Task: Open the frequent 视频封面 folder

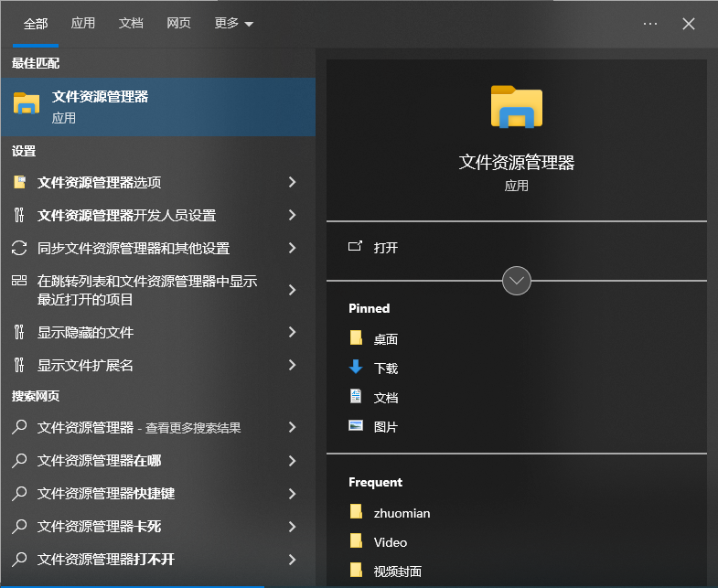Action: click(x=398, y=572)
